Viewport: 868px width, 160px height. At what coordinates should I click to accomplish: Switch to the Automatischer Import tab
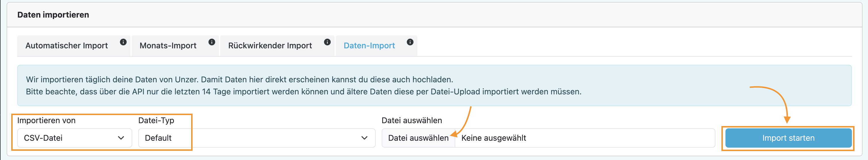point(67,46)
